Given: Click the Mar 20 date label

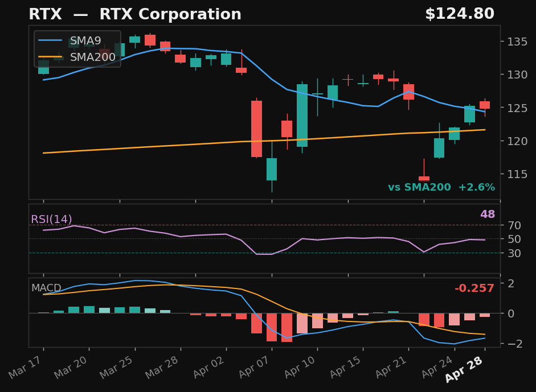Looking at the screenshot, I should (x=71, y=367).
